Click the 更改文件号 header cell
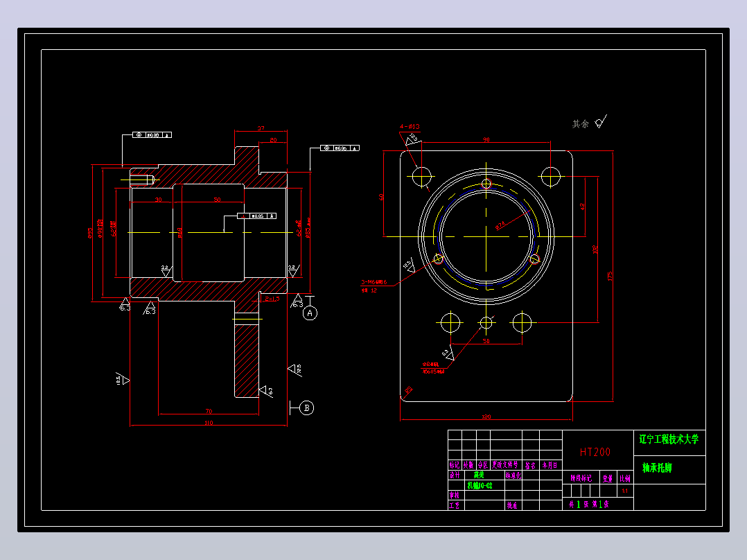 point(505,464)
